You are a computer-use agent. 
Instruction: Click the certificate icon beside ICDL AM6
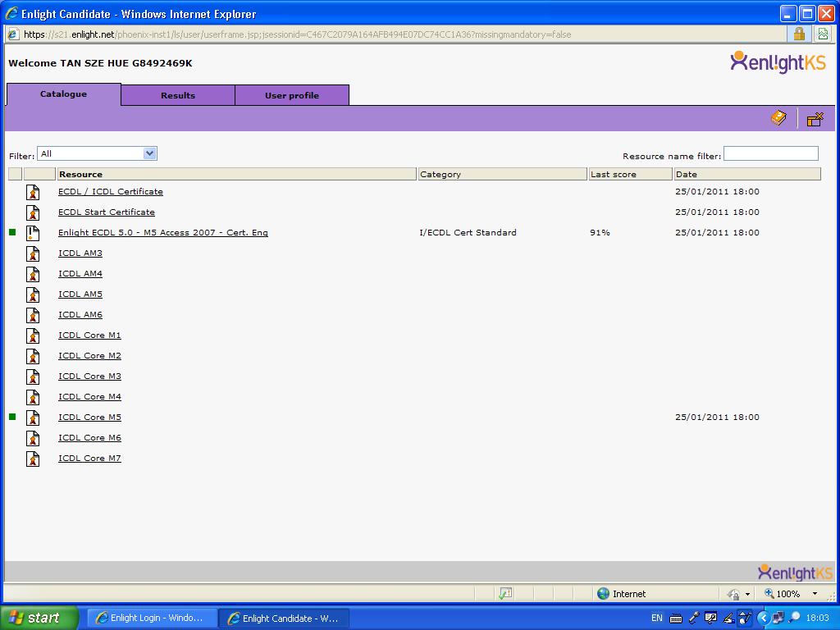[x=33, y=315]
